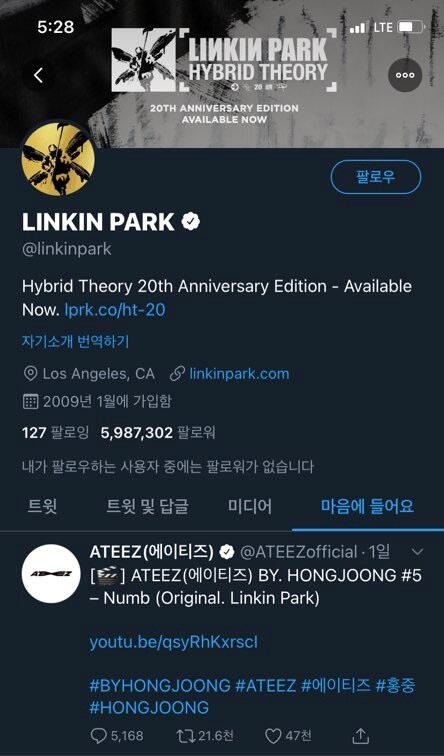Open the three-dot more options menu
444x756 pixels.
click(x=405, y=75)
